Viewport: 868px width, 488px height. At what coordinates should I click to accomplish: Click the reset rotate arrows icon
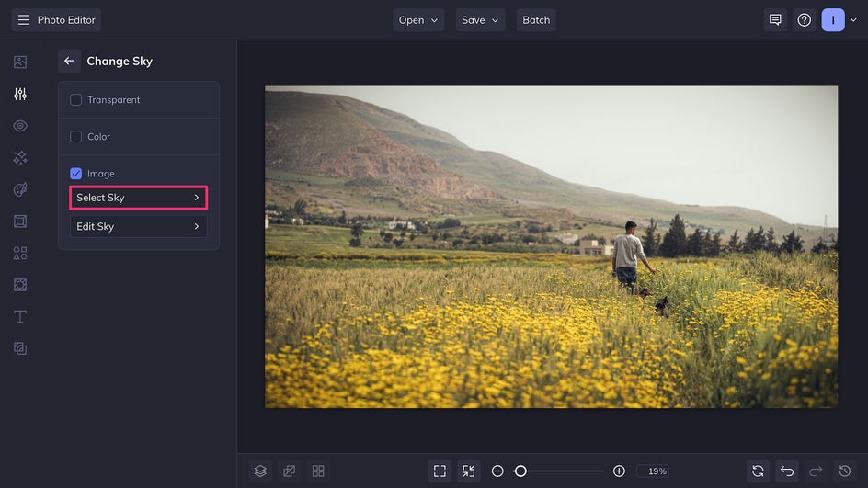coord(758,471)
